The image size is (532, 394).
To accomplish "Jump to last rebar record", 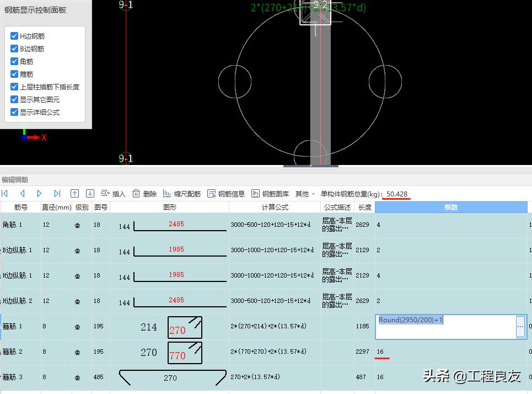I will point(57,194).
